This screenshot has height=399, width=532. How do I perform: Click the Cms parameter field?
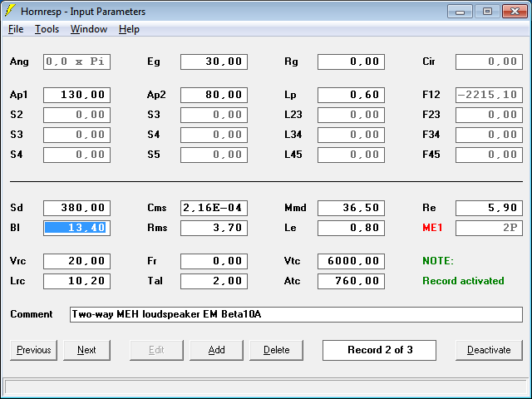pos(214,208)
